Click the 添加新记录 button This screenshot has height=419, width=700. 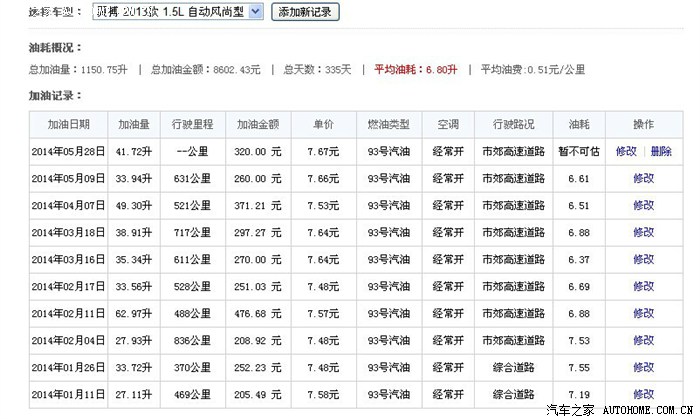(307, 12)
